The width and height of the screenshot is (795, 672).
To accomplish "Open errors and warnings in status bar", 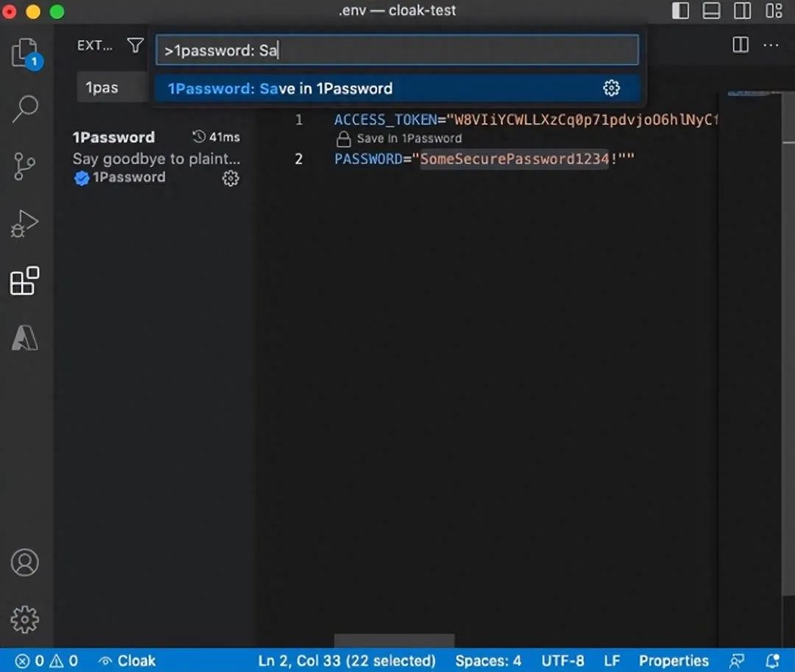I will (46, 661).
